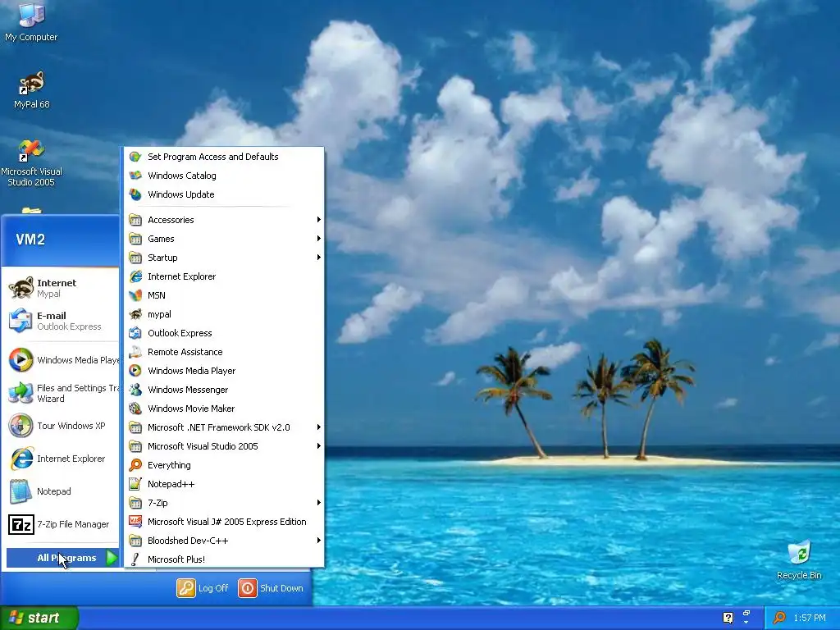This screenshot has height=630, width=840.
Task: Click the Microsoft Plus! icon
Action: pyautogui.click(x=135, y=559)
